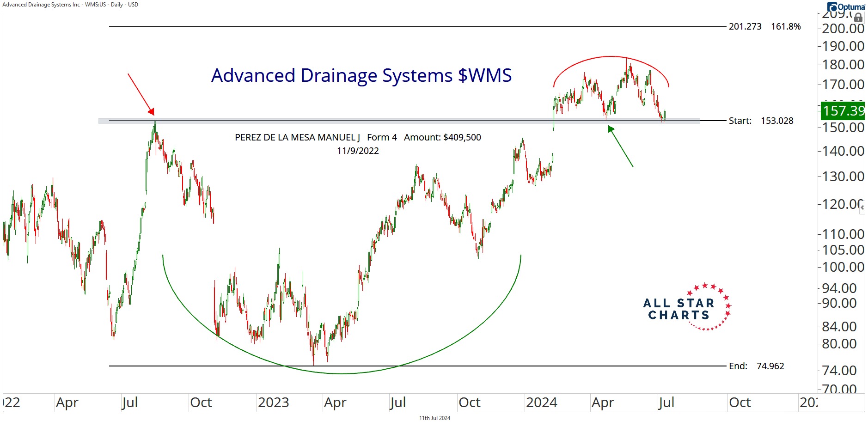Click the chart header WMS:US Daily USD
This screenshot has height=427, width=868.
(x=70, y=5)
